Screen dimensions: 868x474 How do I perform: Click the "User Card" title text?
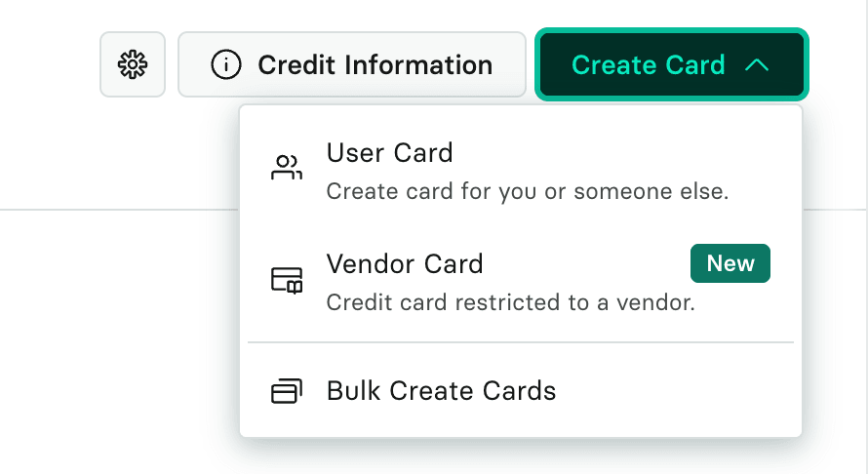coord(389,153)
